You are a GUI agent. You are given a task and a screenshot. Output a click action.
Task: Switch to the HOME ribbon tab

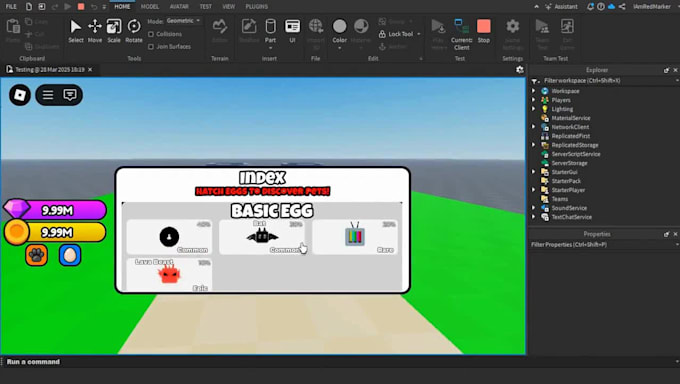(x=122, y=7)
